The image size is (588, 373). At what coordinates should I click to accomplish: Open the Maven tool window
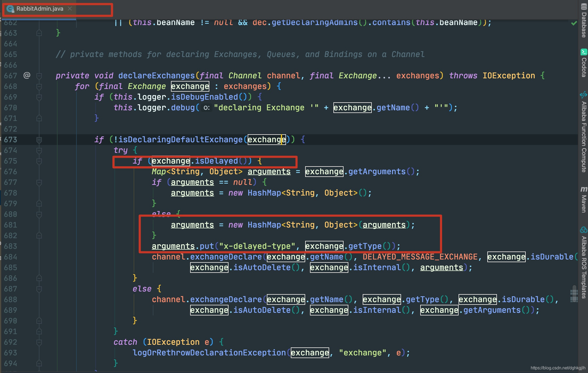point(584,199)
